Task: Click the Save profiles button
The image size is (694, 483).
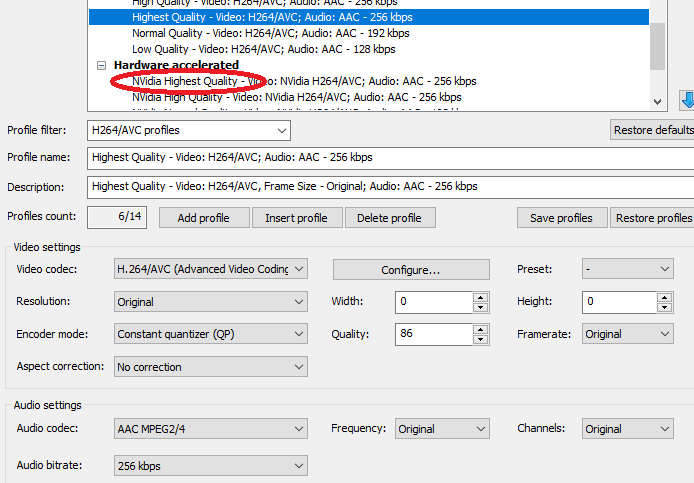Action: click(561, 218)
